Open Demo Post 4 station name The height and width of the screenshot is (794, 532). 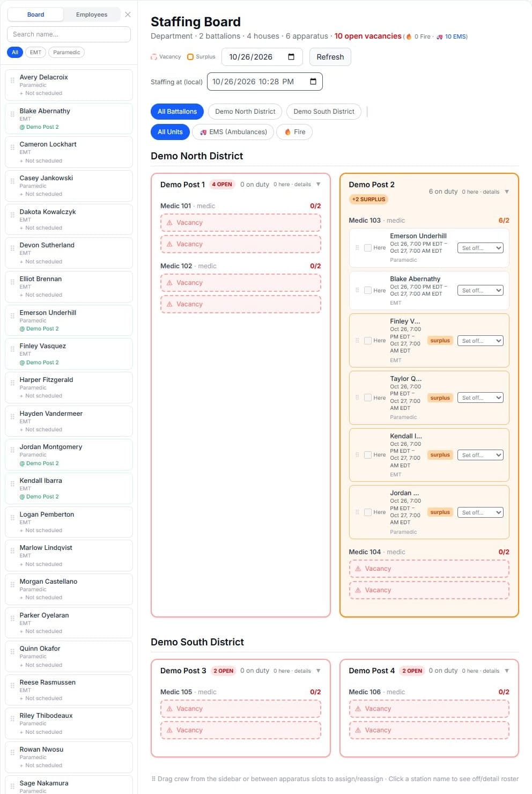372,671
